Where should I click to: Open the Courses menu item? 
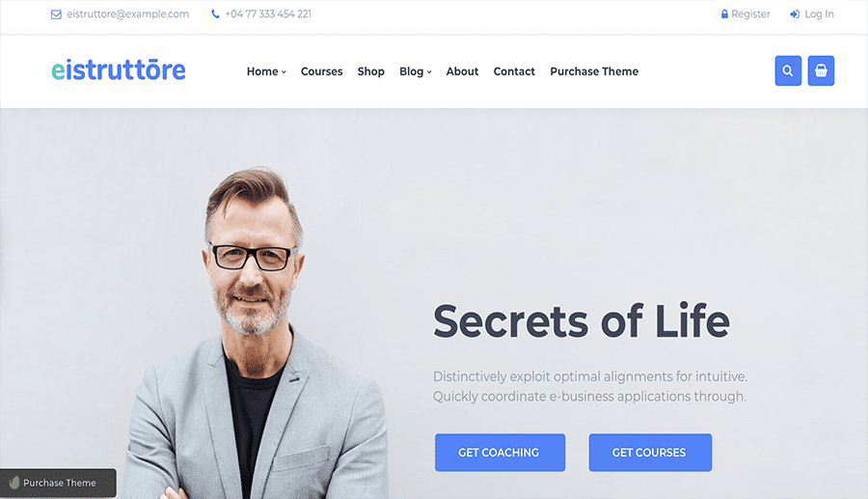coord(321,71)
